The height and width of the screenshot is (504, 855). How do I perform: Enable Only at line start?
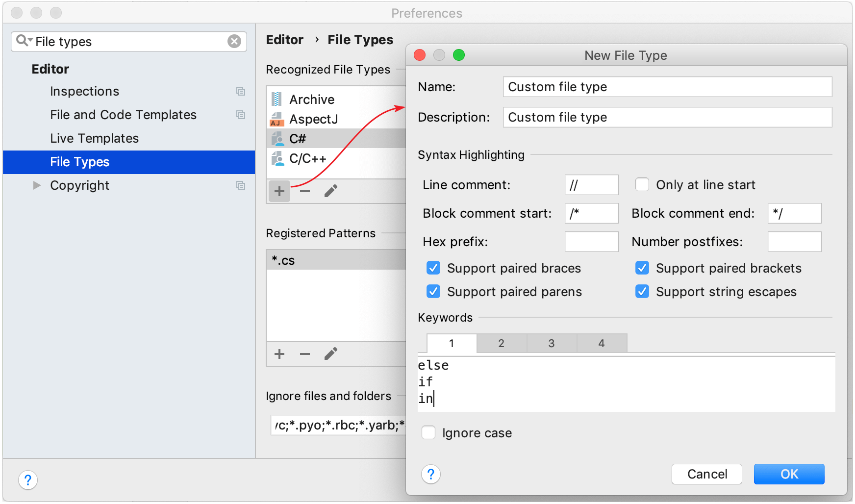(642, 184)
